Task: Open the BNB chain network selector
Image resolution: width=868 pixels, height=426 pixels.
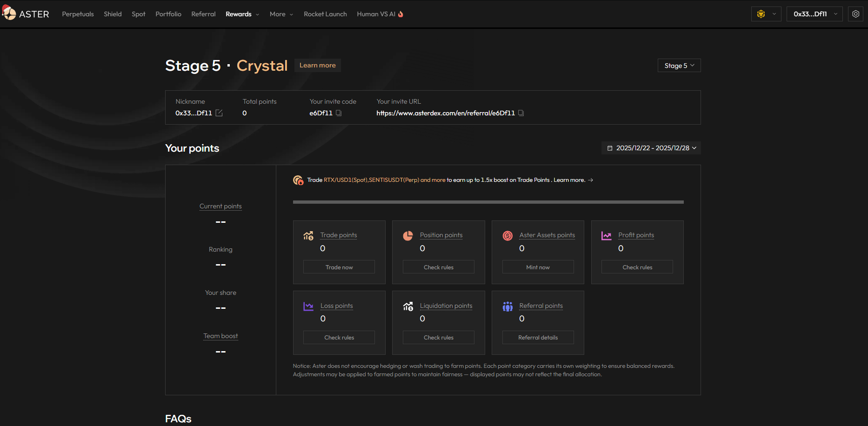Action: click(766, 14)
